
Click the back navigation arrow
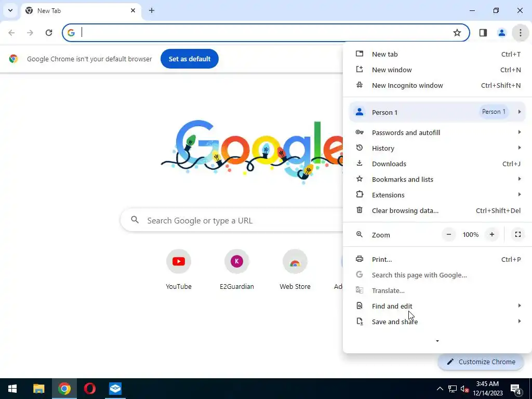pyautogui.click(x=11, y=33)
